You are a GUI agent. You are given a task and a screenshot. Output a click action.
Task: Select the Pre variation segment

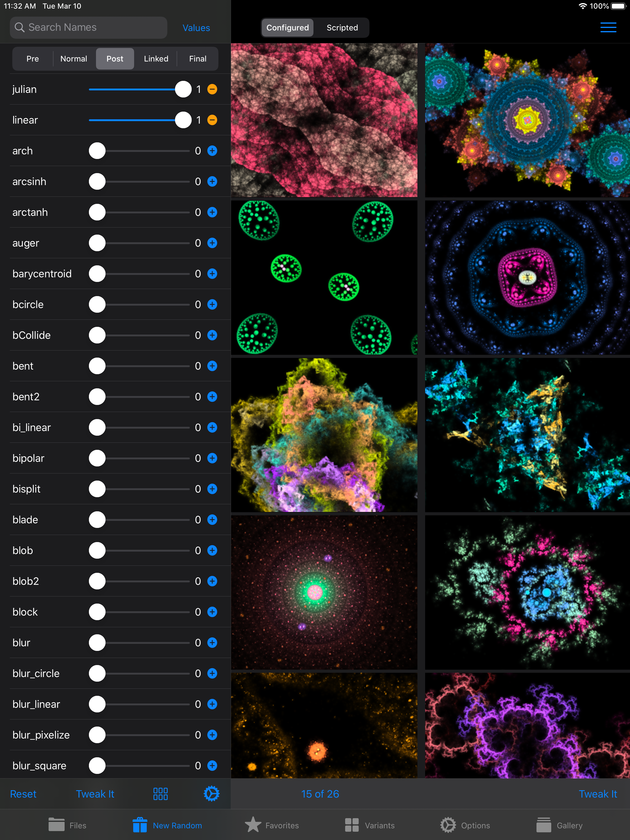coord(33,59)
